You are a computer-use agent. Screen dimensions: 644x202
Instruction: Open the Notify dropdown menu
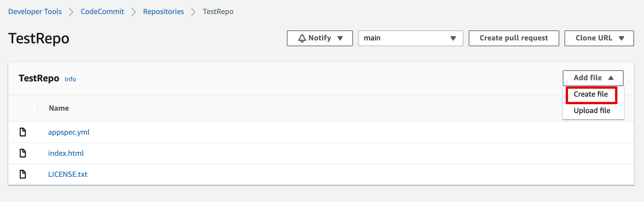320,38
